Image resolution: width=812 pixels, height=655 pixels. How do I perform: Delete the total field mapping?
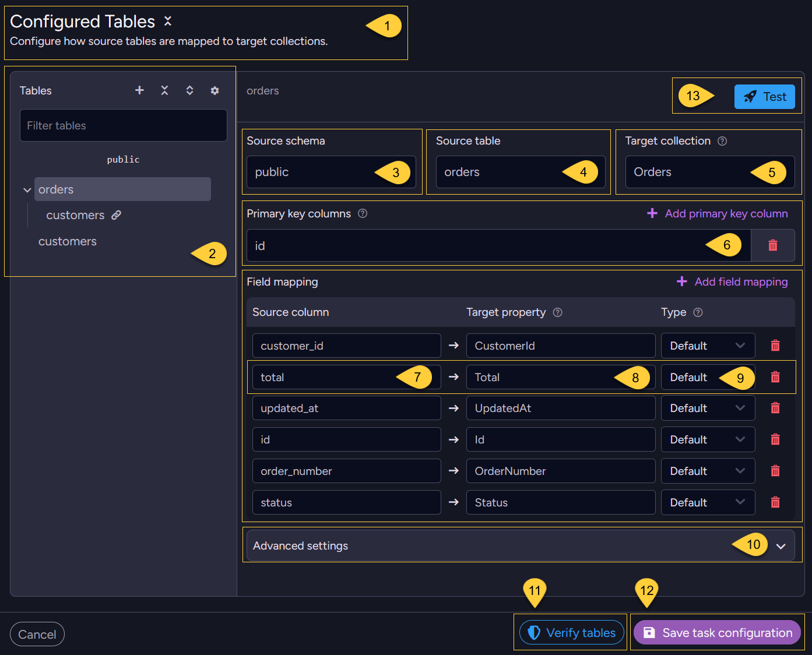click(775, 377)
